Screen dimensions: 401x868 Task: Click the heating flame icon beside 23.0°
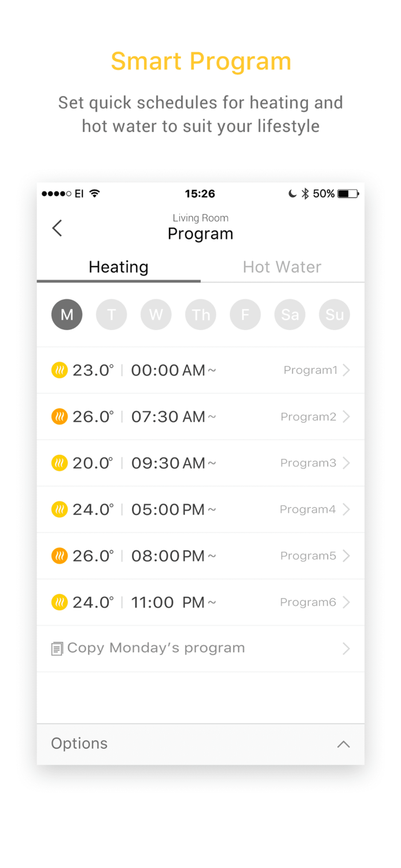coord(59,370)
